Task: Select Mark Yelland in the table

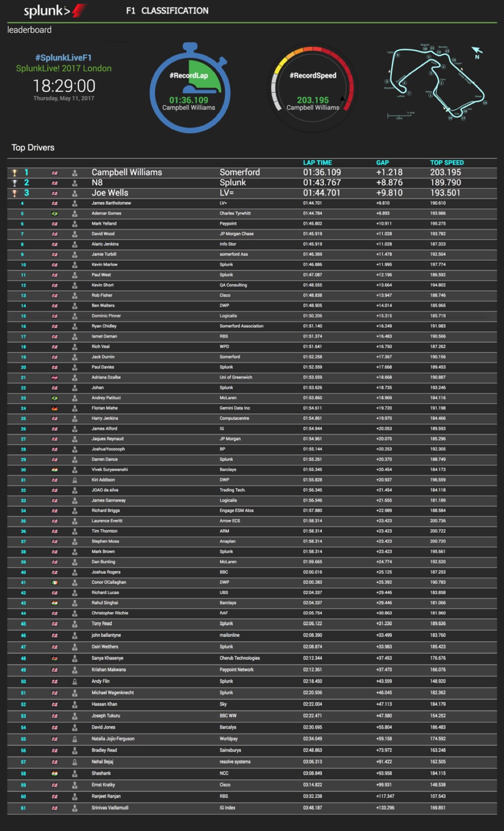Action: click(104, 224)
